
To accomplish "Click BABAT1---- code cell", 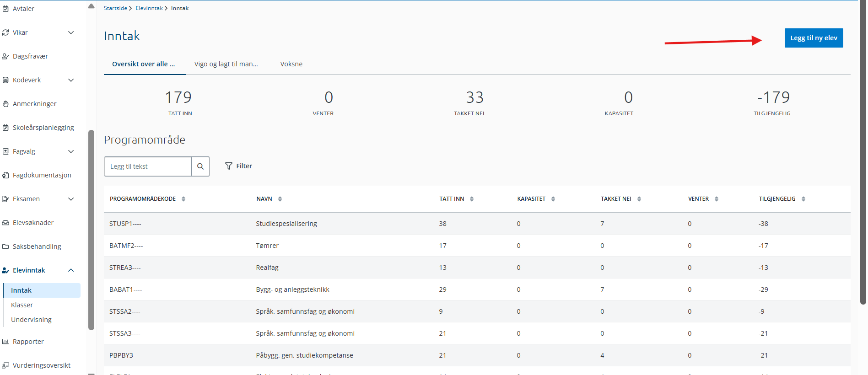I will pos(125,289).
